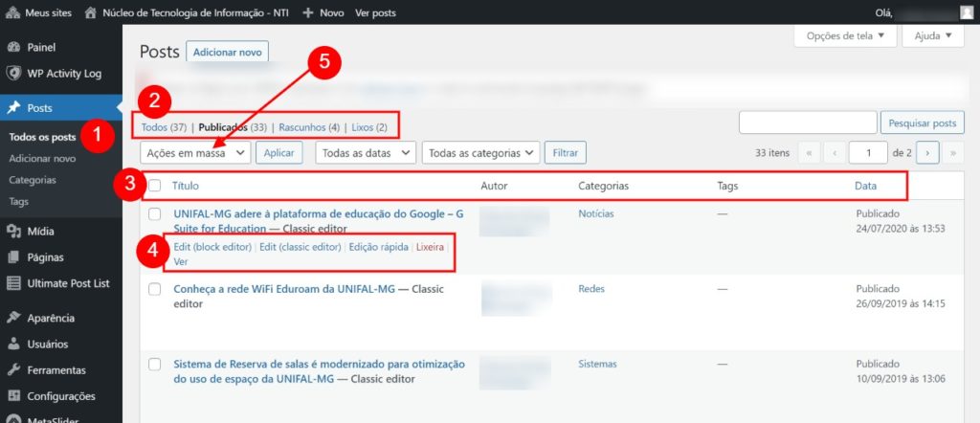Click the search posts input field

[x=808, y=123]
